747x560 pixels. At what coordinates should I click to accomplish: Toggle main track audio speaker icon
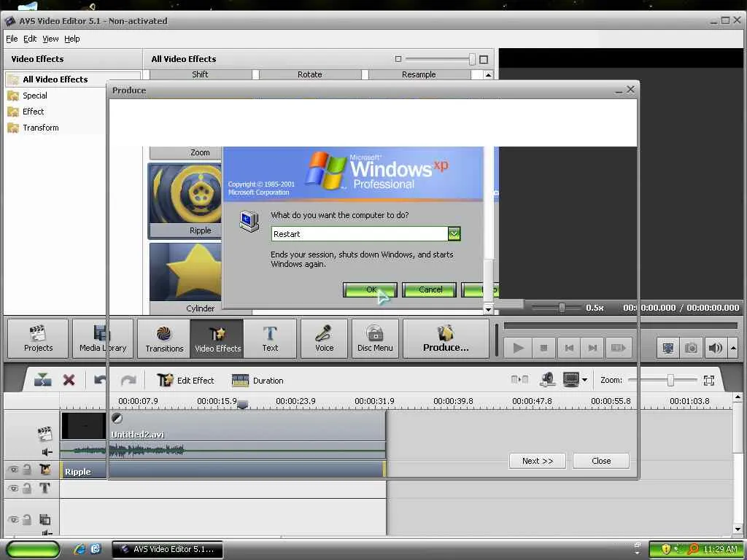pos(47,451)
